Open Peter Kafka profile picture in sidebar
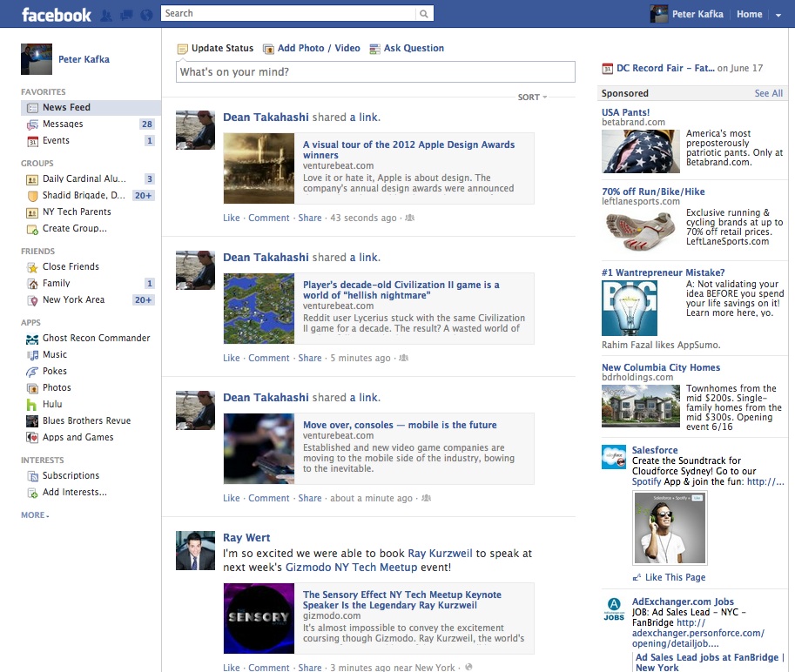Screen dimensions: 795x672 click(37, 59)
